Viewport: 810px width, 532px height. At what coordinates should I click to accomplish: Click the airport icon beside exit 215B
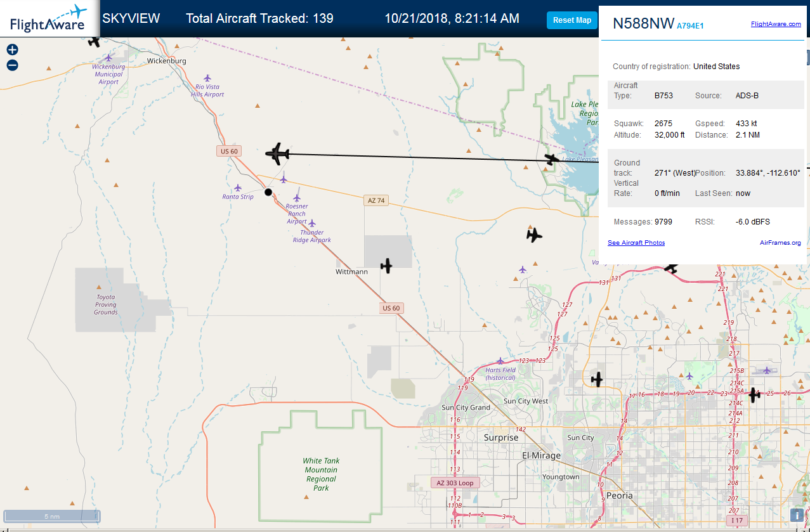[767, 370]
